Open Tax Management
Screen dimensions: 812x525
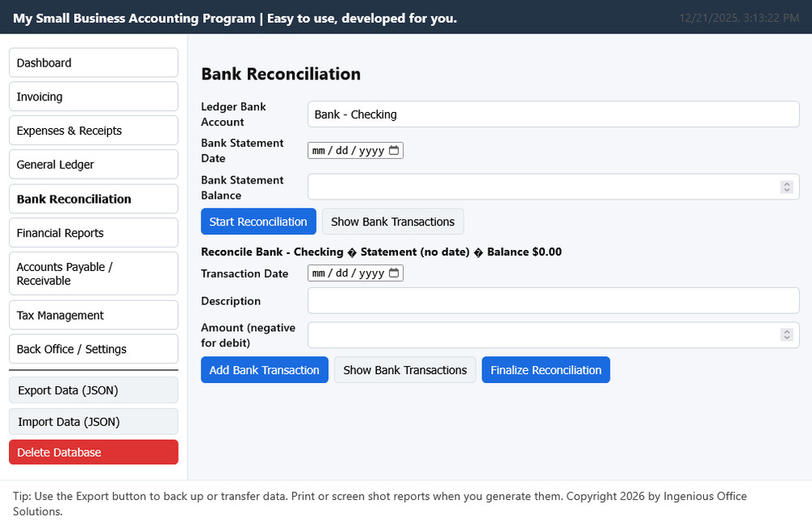[x=93, y=315]
